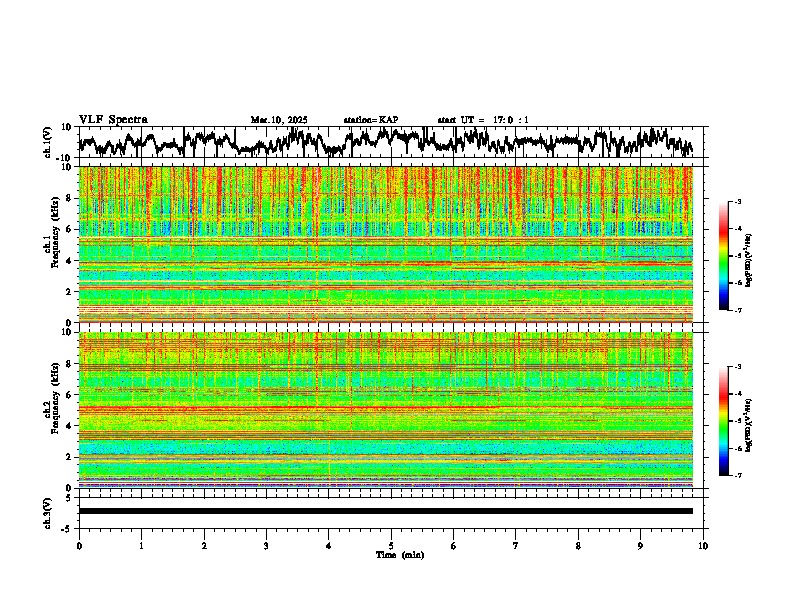This screenshot has width=792, height=612.
Task: Click time axis tick label "5"
Action: pyautogui.click(x=391, y=546)
